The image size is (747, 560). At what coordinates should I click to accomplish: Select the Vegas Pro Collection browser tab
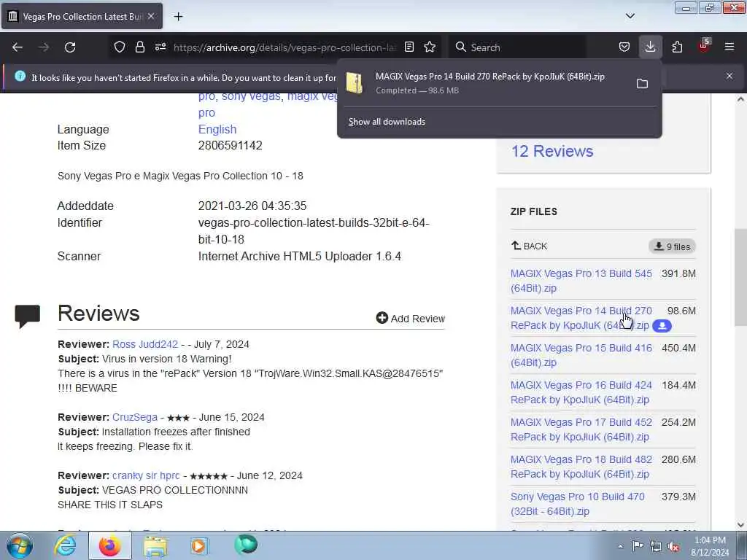tap(82, 16)
